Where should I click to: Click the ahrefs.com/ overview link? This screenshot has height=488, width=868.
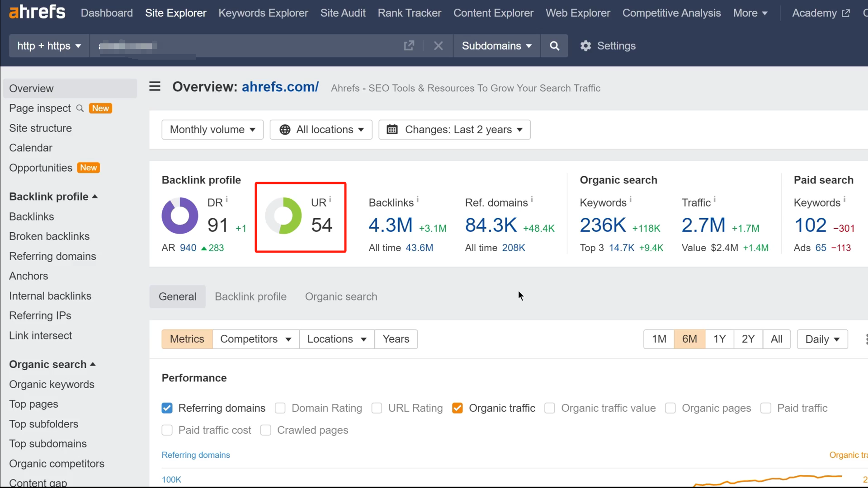280,87
